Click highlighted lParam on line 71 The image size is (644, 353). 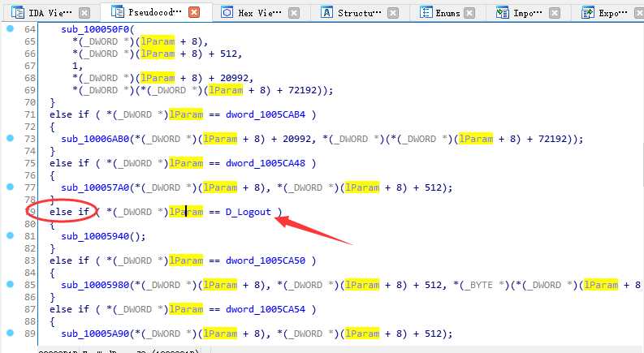[186, 114]
